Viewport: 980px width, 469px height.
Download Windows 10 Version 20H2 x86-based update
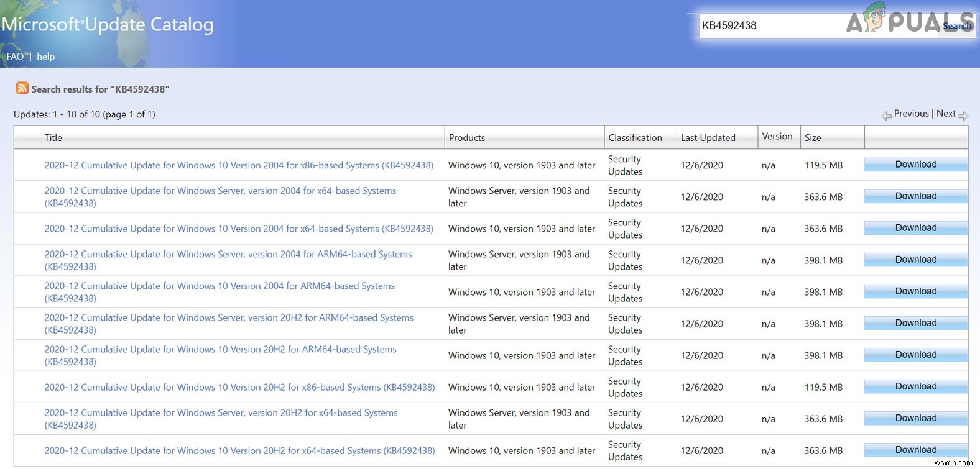tap(916, 386)
